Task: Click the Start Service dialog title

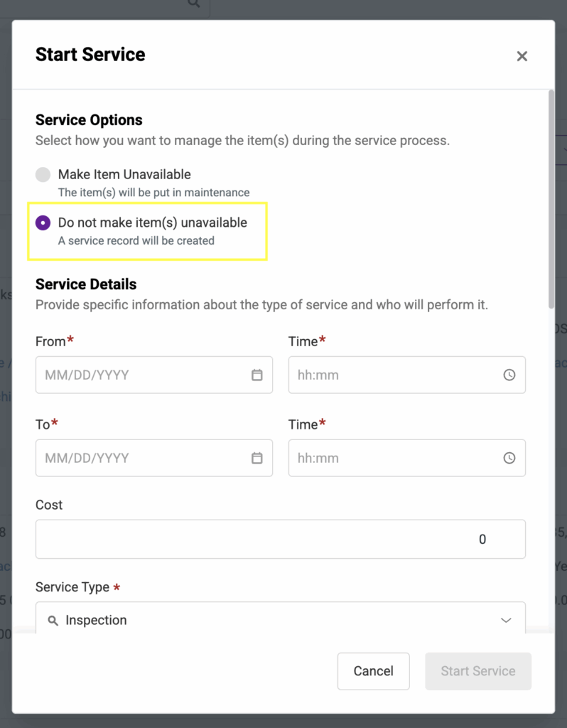Action: (x=90, y=55)
